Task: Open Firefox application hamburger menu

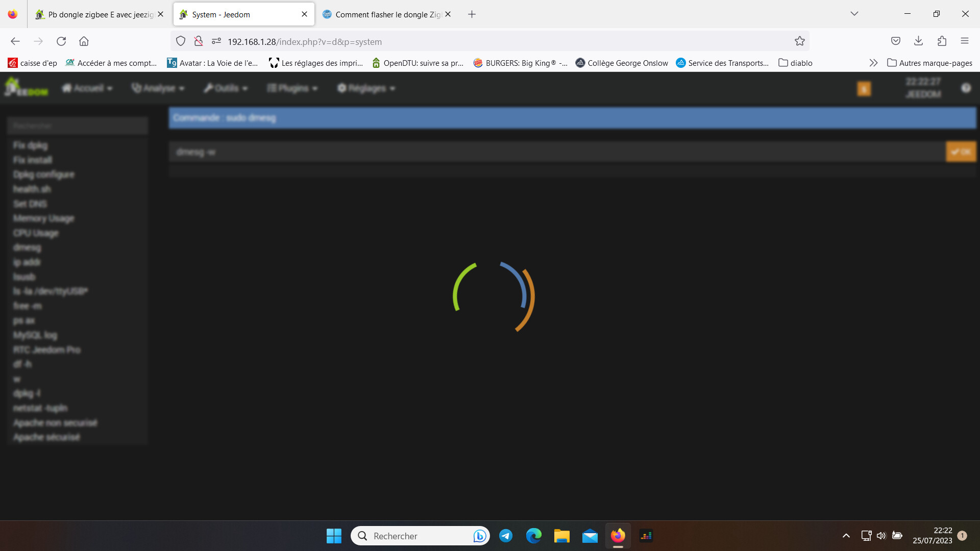Action: [x=964, y=41]
